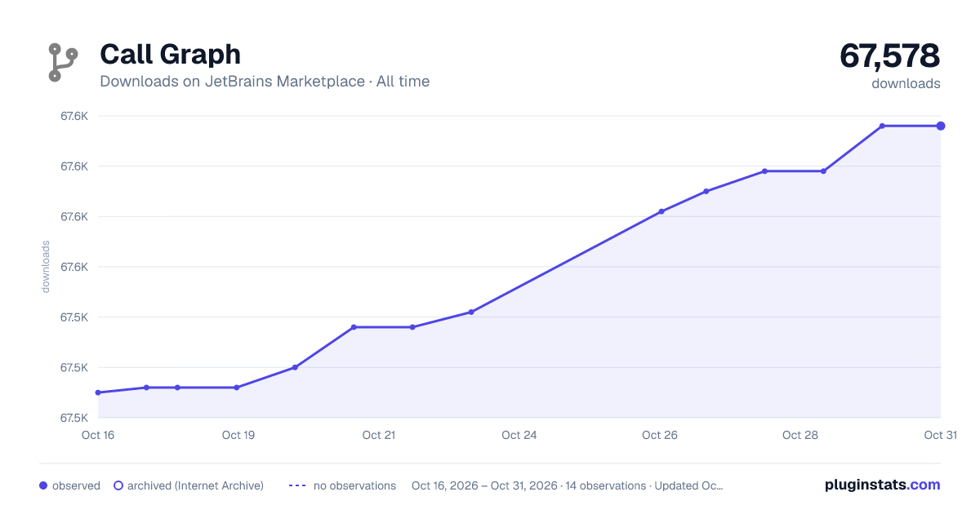Click the bottom 67.5K y-axis label
Screen dimensions: 980x514
pos(74,418)
